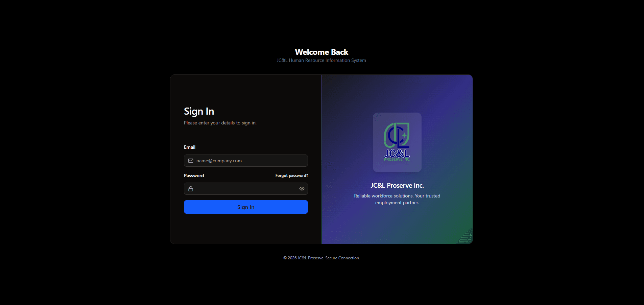The image size is (644, 305).
Task: Click the green and blue CL emblem
Action: (397, 135)
